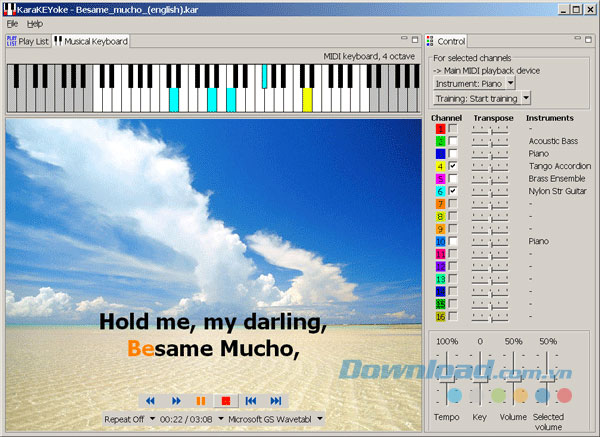
Task: Click the fast forward playback button
Action: tap(176, 400)
